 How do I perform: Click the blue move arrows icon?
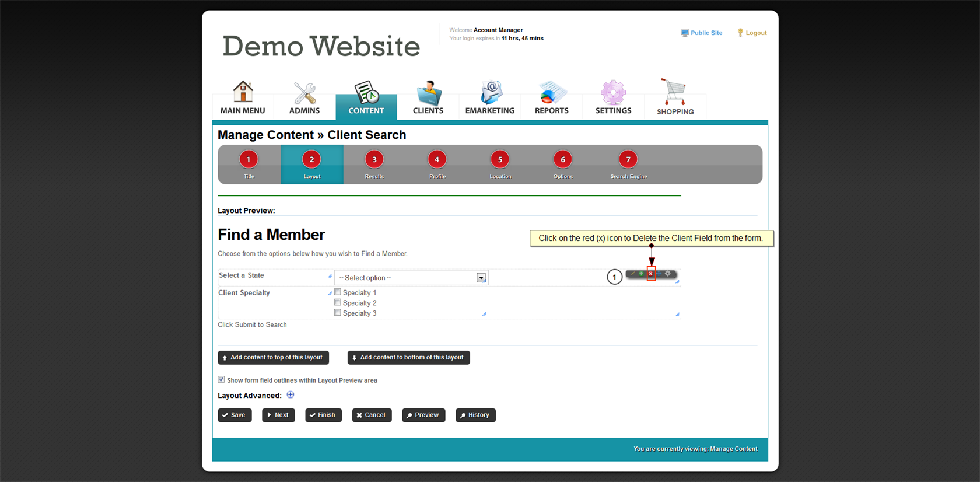pos(660,274)
